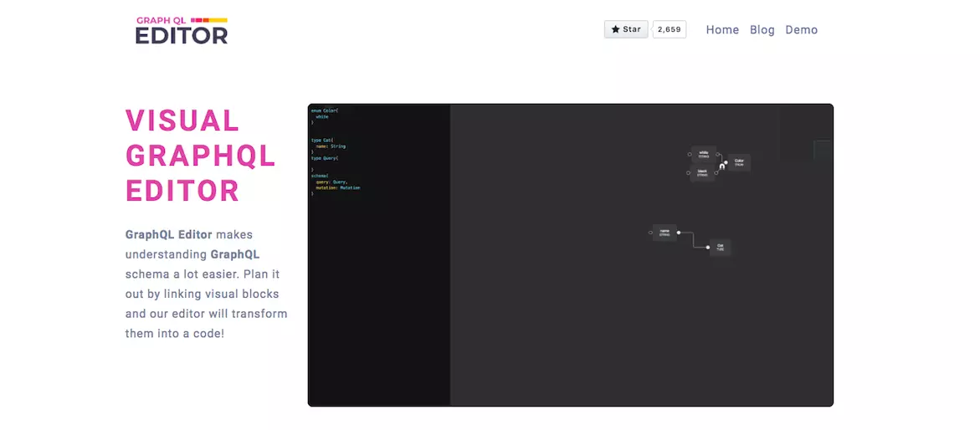This screenshot has width=980, height=430.
Task: Go to the Home page
Action: 722,29
